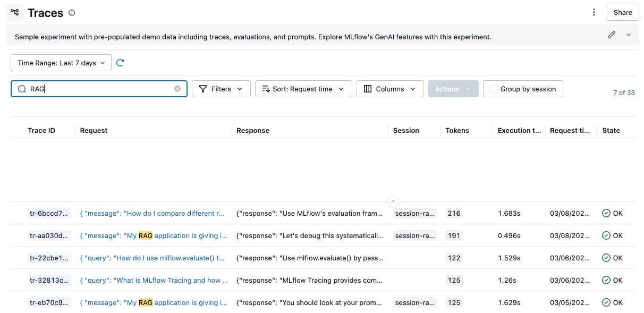Viewport: 644px width, 313px height.
Task: Click the OK status icon of tr-6bccd7 row
Action: [606, 214]
